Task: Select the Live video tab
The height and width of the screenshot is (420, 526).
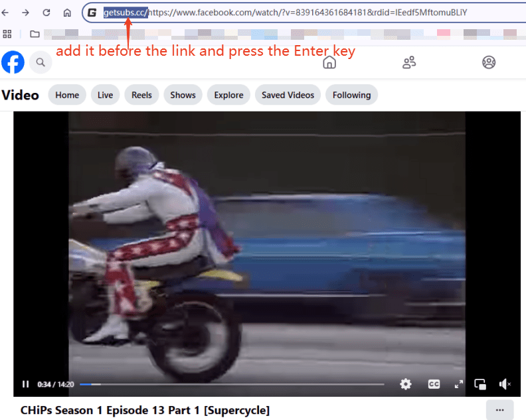Action: [x=105, y=95]
